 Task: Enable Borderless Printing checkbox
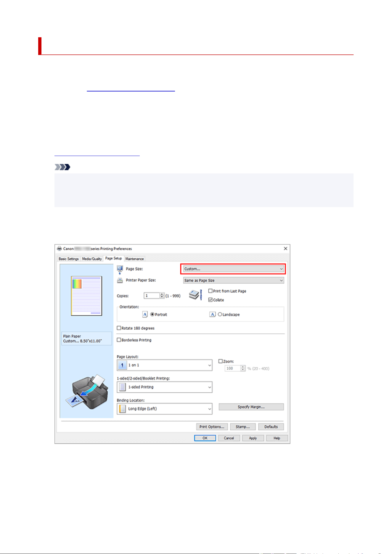pyautogui.click(x=119, y=340)
